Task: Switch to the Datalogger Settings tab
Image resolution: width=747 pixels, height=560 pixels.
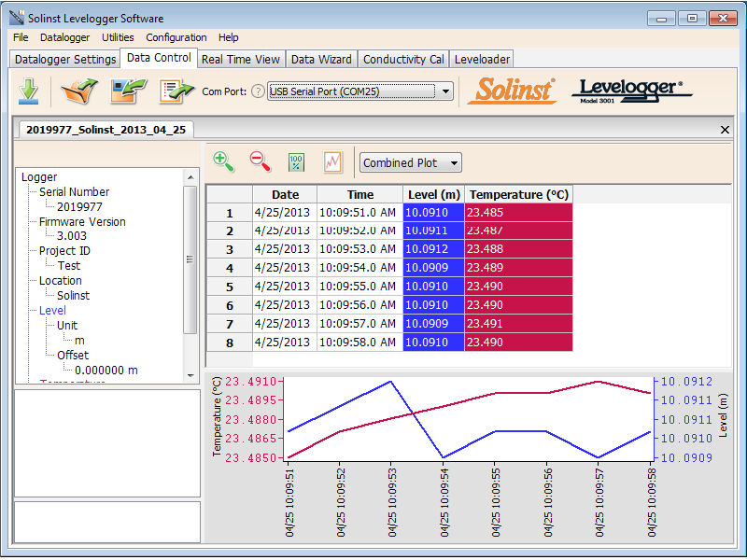Action: (x=64, y=59)
